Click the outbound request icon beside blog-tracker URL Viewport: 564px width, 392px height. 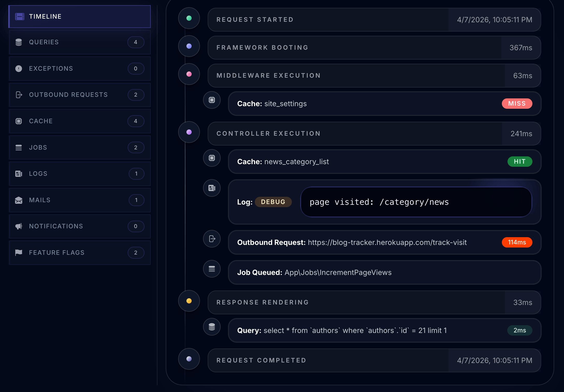click(212, 239)
